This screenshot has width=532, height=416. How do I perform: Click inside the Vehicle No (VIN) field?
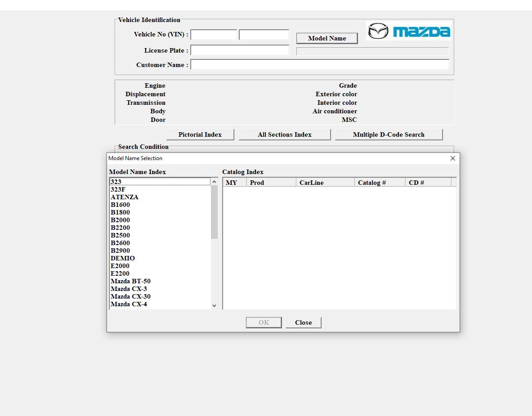click(x=214, y=34)
